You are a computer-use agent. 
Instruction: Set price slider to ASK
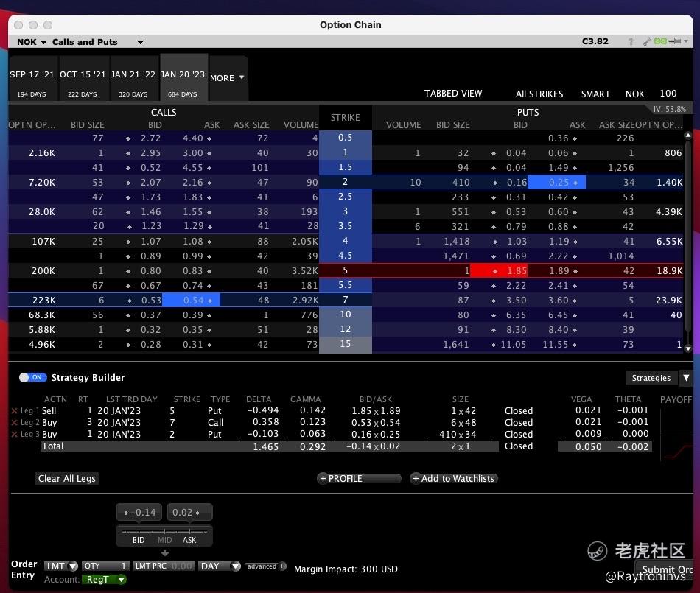click(189, 540)
